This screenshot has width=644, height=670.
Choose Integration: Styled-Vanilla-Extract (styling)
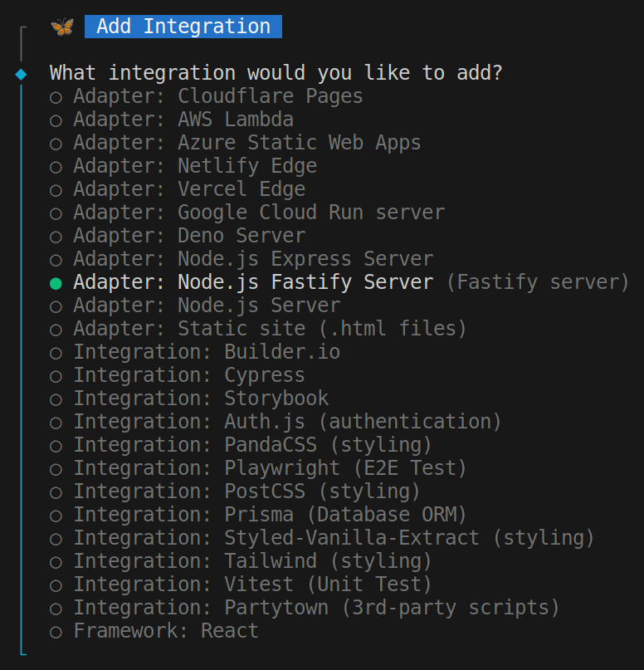321,538
